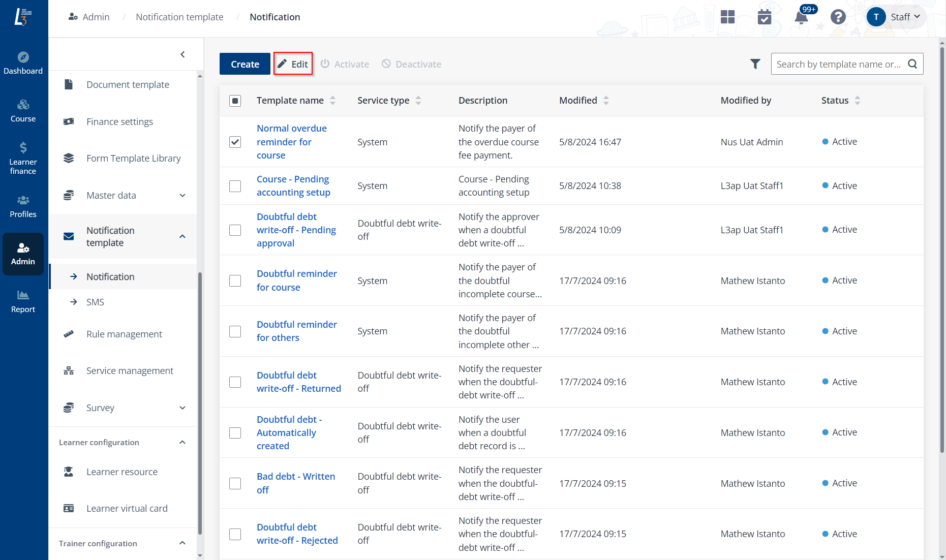Image resolution: width=946 pixels, height=560 pixels.
Task: Open the apps grid icon
Action: point(727,17)
